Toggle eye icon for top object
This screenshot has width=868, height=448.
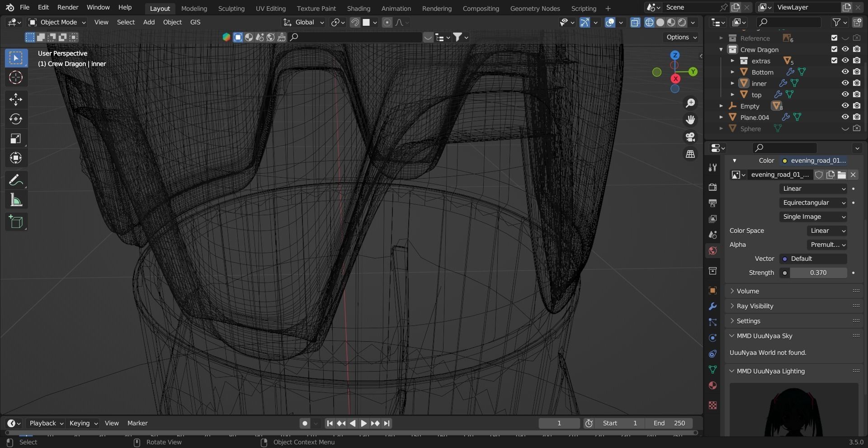(845, 94)
